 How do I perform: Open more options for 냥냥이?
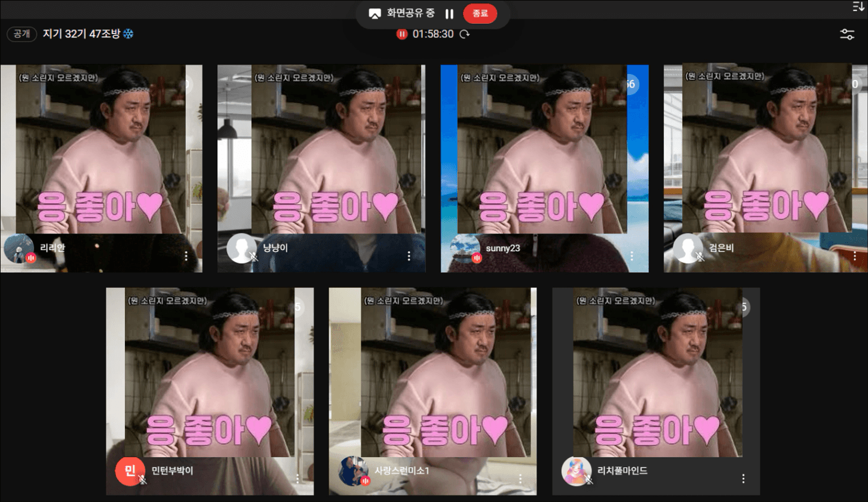click(x=409, y=256)
